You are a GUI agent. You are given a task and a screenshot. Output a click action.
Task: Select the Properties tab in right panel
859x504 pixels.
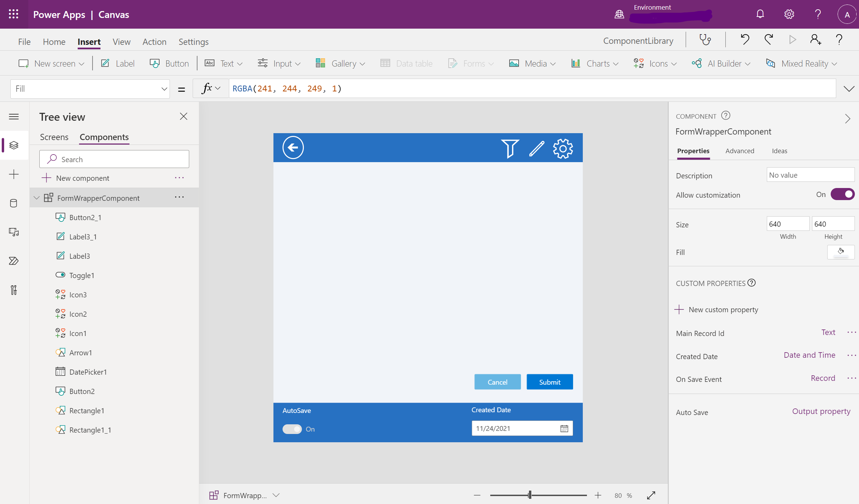click(693, 151)
